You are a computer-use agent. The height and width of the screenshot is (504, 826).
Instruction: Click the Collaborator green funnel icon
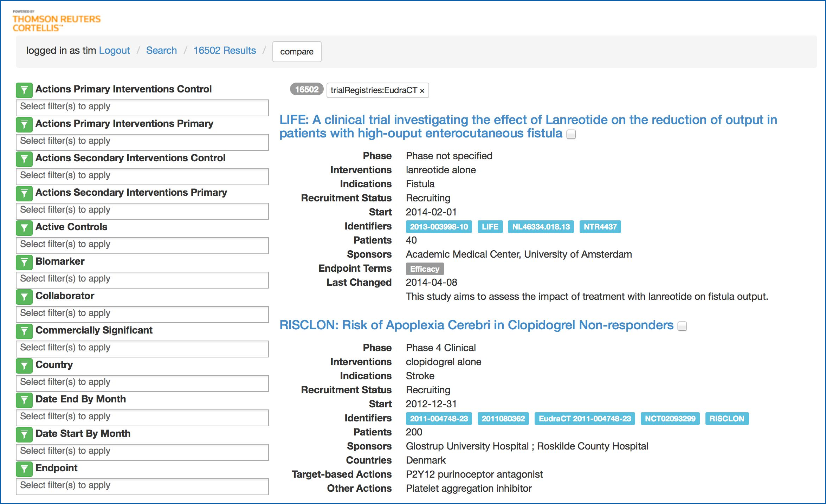click(24, 297)
